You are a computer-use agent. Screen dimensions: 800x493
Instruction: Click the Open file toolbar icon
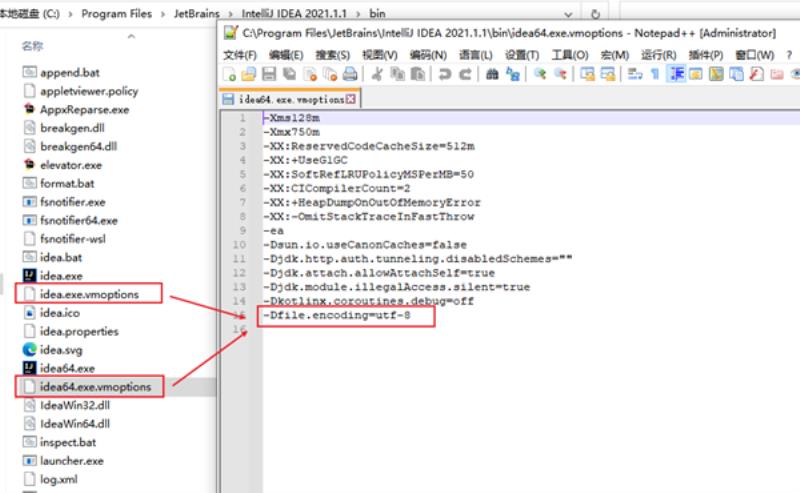[248, 74]
